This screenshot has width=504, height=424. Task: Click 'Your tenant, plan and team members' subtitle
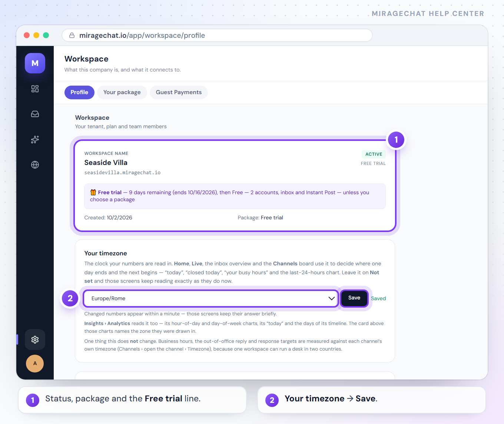[x=121, y=126]
